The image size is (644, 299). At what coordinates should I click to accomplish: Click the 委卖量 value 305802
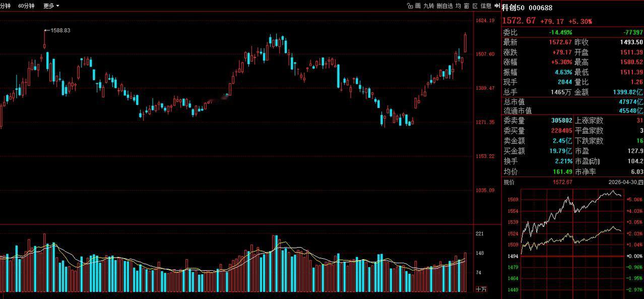[x=562, y=121]
